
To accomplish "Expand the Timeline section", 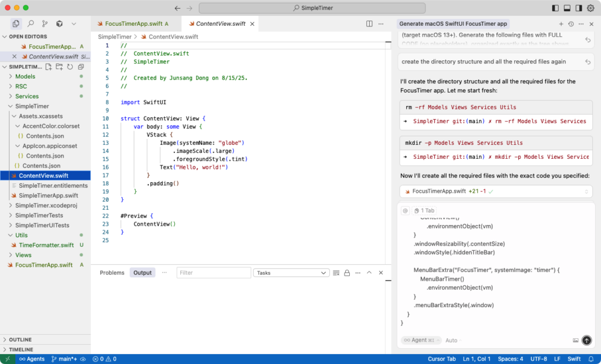I will [45, 350].
